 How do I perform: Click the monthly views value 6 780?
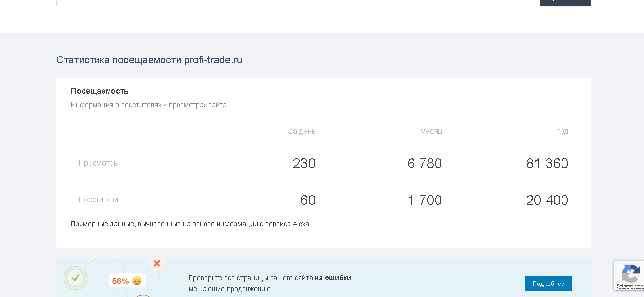[x=425, y=164]
